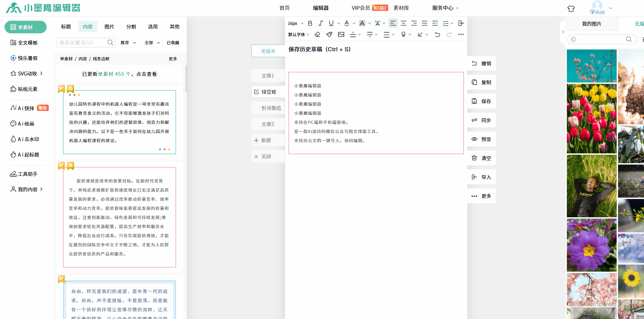Screen dimensions: 644x319
Task: Expand the light bulb dropdown arrow
Action: pyautogui.click(x=410, y=34)
